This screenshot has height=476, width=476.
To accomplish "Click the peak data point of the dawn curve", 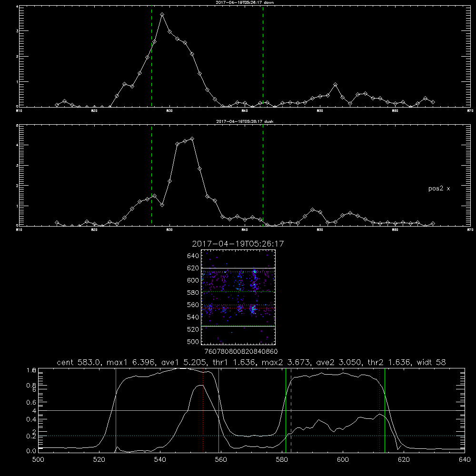I will coord(162,15).
